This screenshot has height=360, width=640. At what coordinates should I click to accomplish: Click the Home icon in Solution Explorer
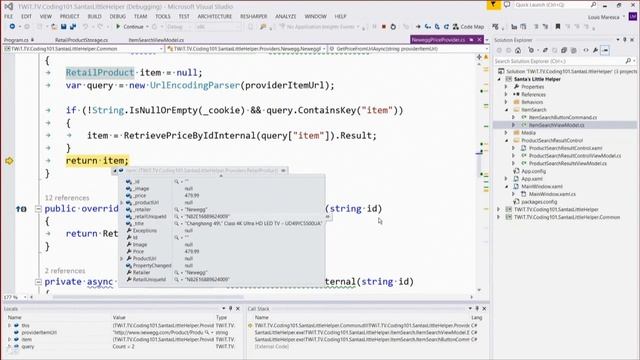(x=518, y=50)
